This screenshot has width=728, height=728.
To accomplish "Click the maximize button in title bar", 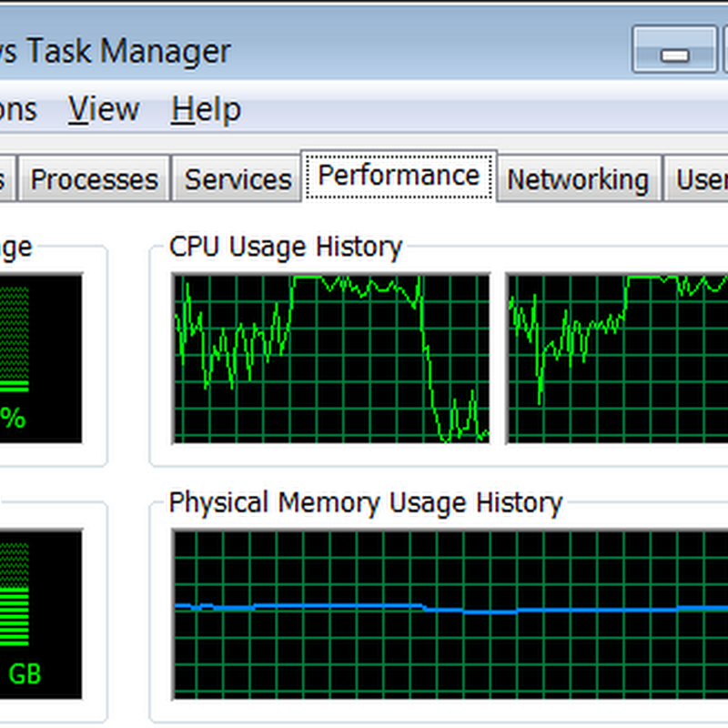I will (x=723, y=51).
